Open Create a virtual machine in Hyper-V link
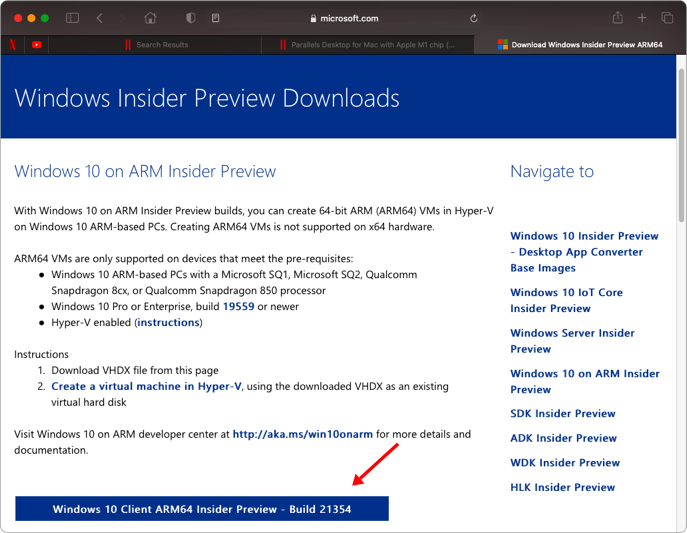The image size is (687, 533). point(146,386)
